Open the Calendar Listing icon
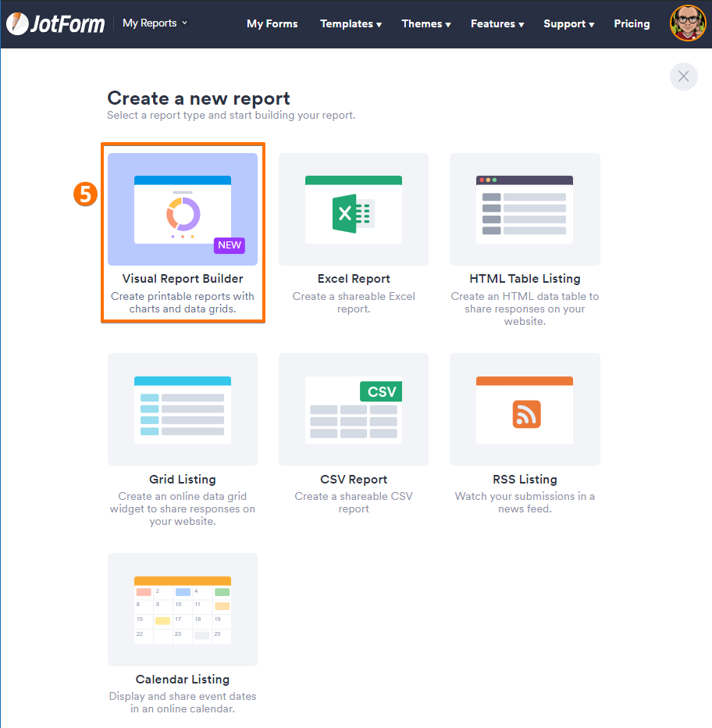This screenshot has height=728, width=712. click(x=183, y=610)
